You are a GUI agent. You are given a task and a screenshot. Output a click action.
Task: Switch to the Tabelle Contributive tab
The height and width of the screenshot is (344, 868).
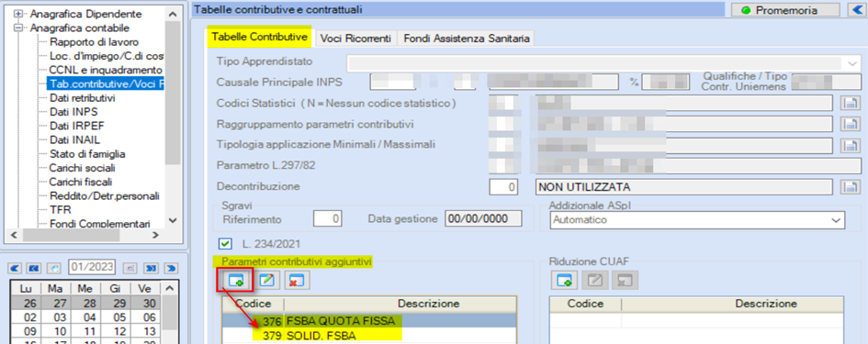click(260, 38)
